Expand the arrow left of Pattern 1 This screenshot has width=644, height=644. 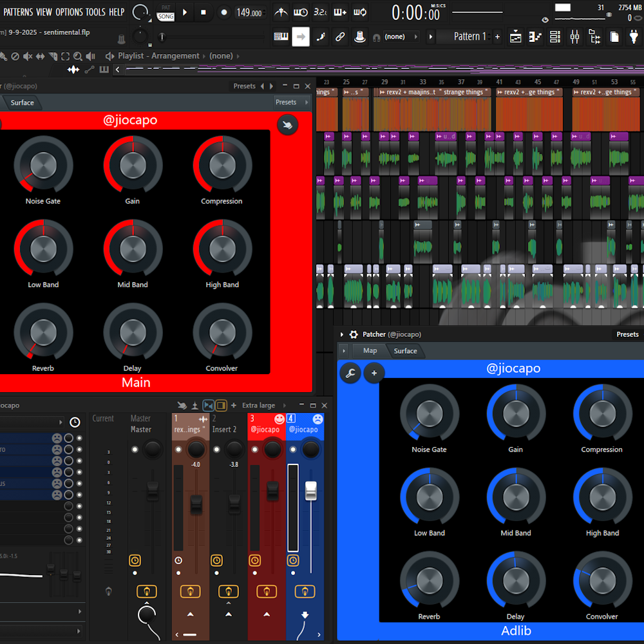(x=430, y=37)
